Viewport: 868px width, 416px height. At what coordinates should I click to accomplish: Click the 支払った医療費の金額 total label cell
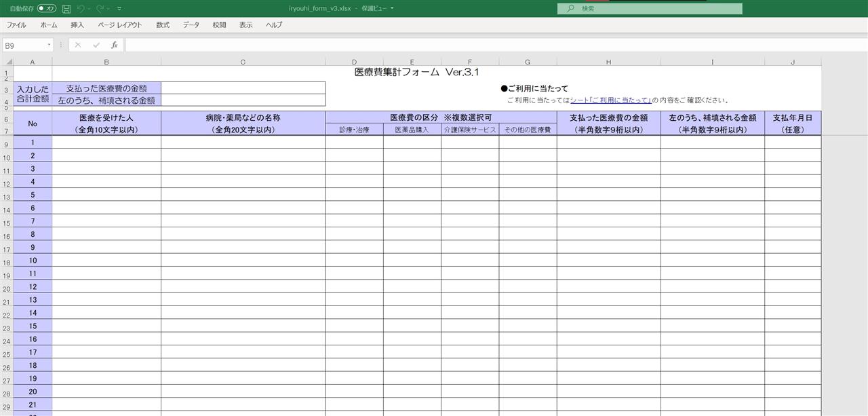tap(106, 88)
